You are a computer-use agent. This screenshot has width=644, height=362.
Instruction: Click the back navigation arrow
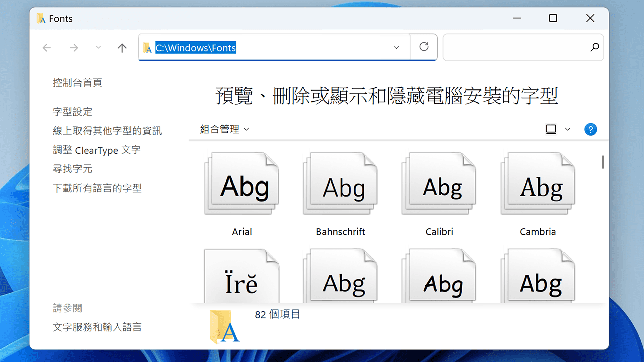[x=47, y=47]
